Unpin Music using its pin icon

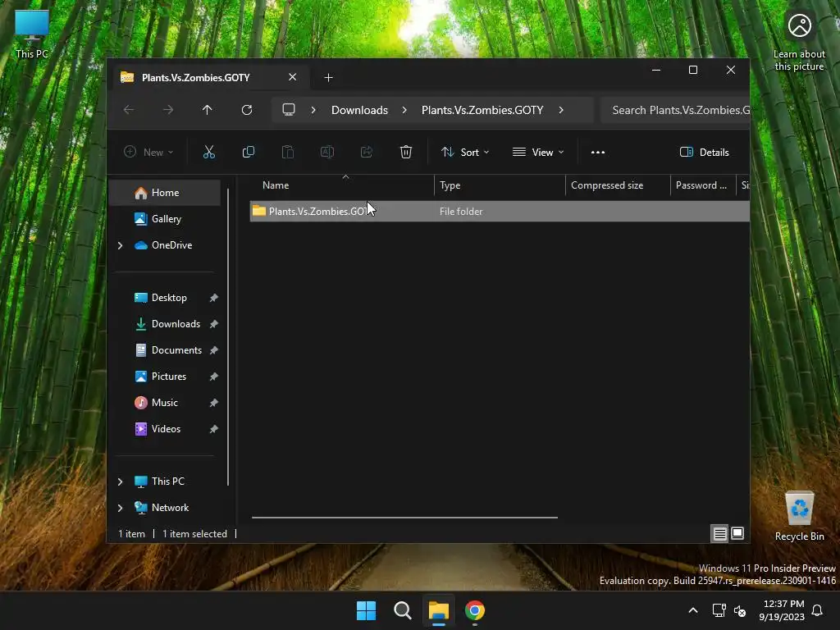coord(214,403)
